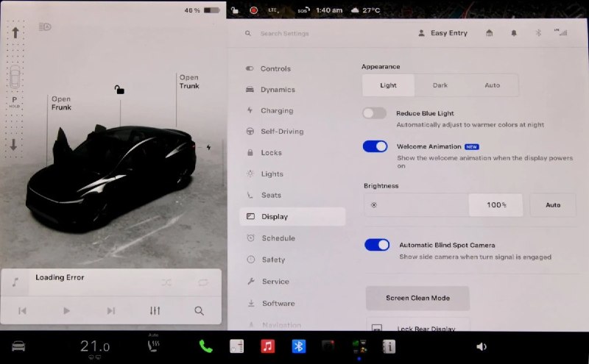Viewport: 589px width, 364px height.
Task: Open the media equalizer settings icon
Action: click(155, 311)
